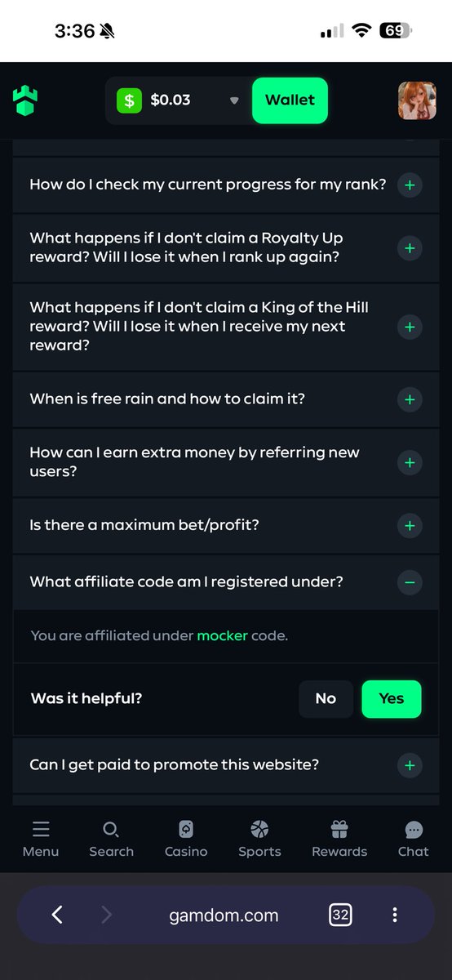The height and width of the screenshot is (980, 452).
Task: Open Search from the bottom navigation
Action: coord(111,831)
